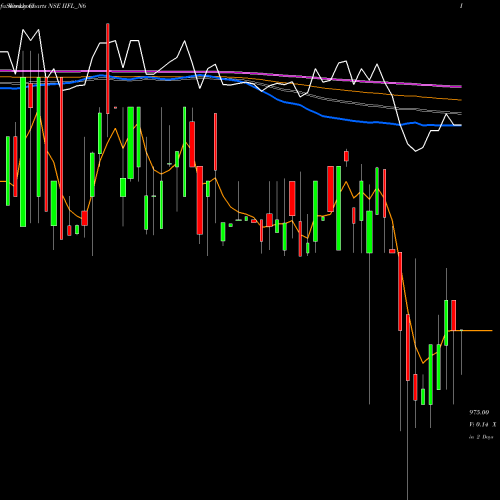Image resolution: width=500 pixels, height=500 pixels.
Task: Click the final small candle at the right end
Action: [461, 330]
